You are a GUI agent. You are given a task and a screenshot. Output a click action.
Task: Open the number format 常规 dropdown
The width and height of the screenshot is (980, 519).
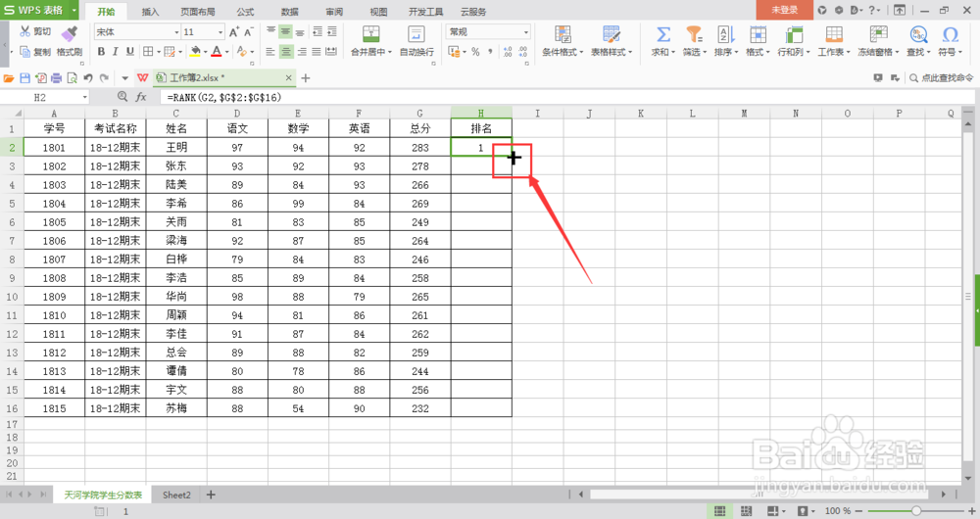(526, 32)
